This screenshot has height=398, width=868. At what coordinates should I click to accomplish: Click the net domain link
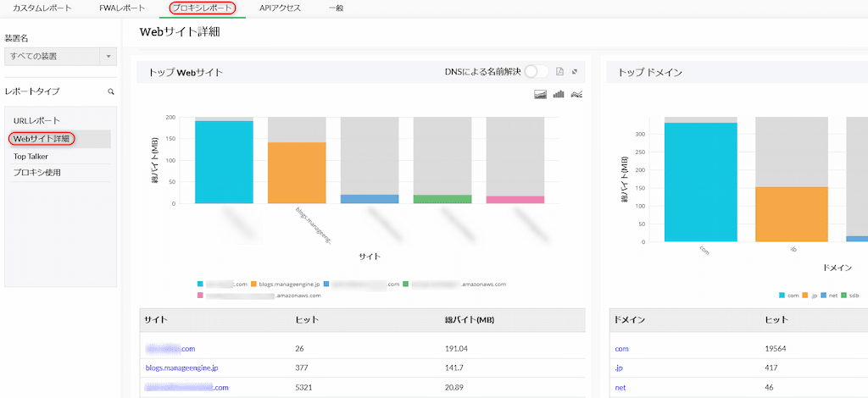tap(621, 388)
